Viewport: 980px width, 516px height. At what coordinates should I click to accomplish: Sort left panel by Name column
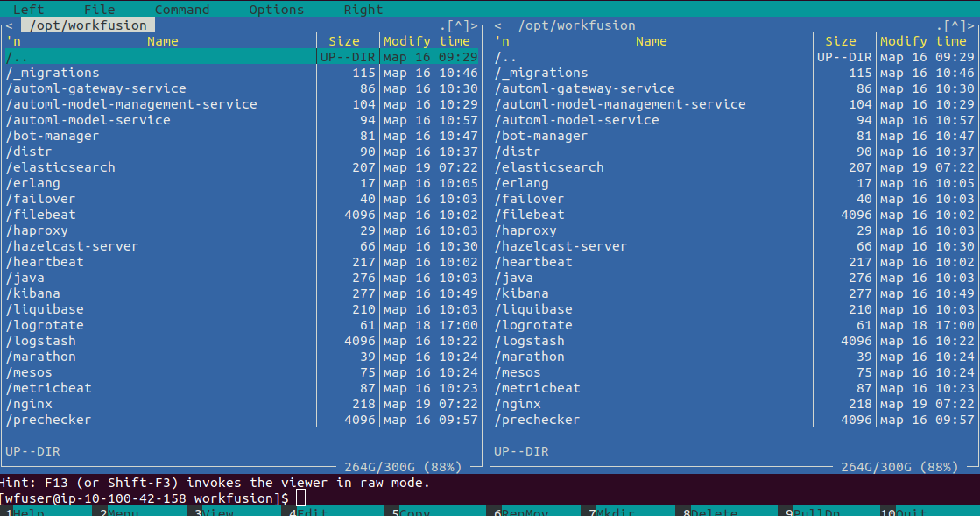[163, 41]
